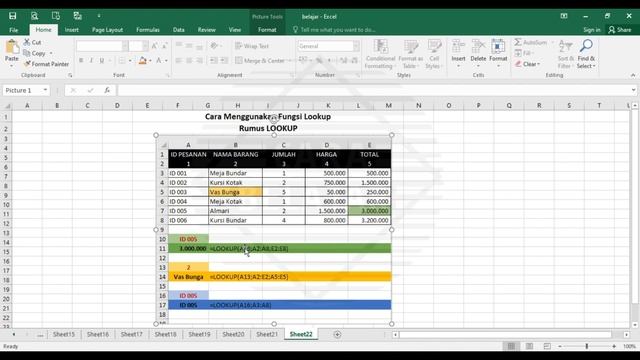The width and height of the screenshot is (640, 360).
Task: Open the Picture Tools Format tab
Action: (267, 30)
